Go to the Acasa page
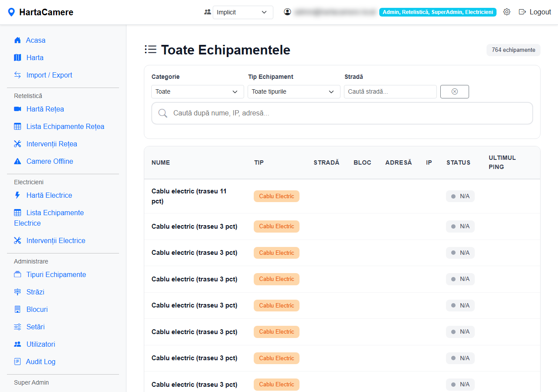The image size is (558, 392). click(x=36, y=40)
